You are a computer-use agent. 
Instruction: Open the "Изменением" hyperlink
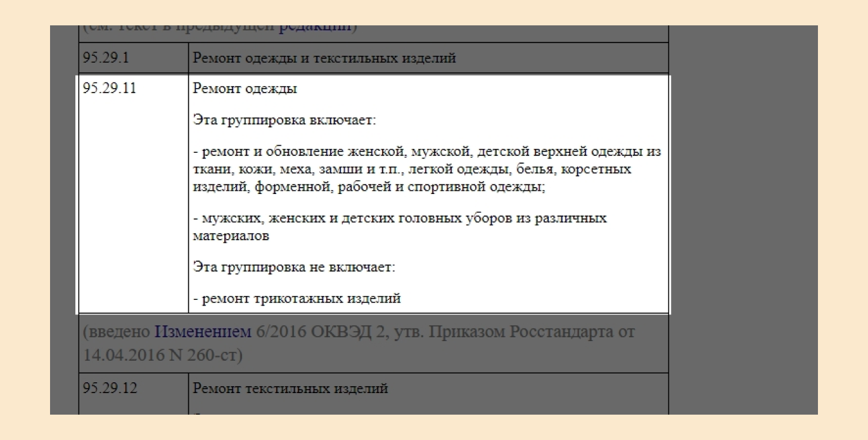pyautogui.click(x=203, y=332)
